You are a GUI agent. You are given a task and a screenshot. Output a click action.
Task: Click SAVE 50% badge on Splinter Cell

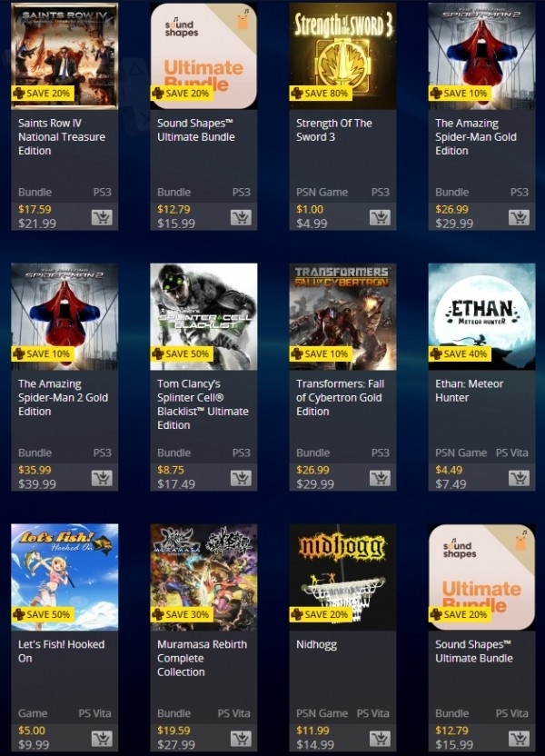coord(182,353)
